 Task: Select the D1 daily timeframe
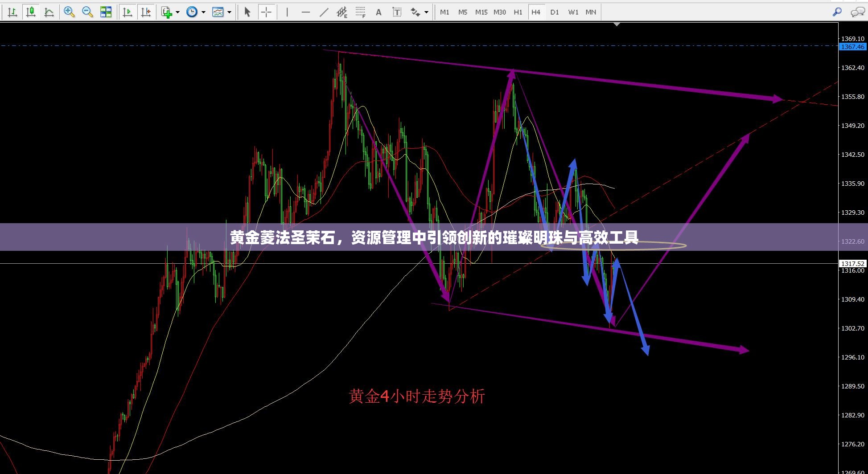click(555, 12)
